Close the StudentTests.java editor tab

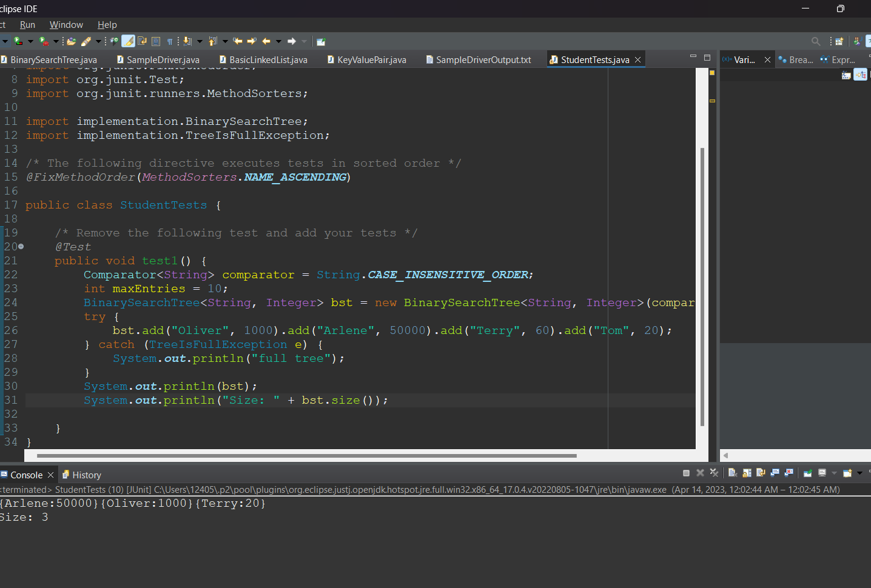[637, 59]
